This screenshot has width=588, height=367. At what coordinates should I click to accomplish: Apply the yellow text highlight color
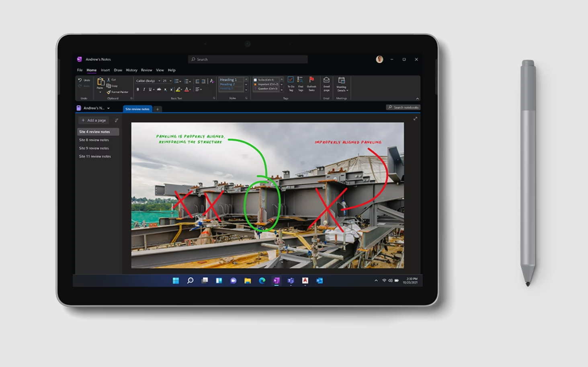(178, 90)
